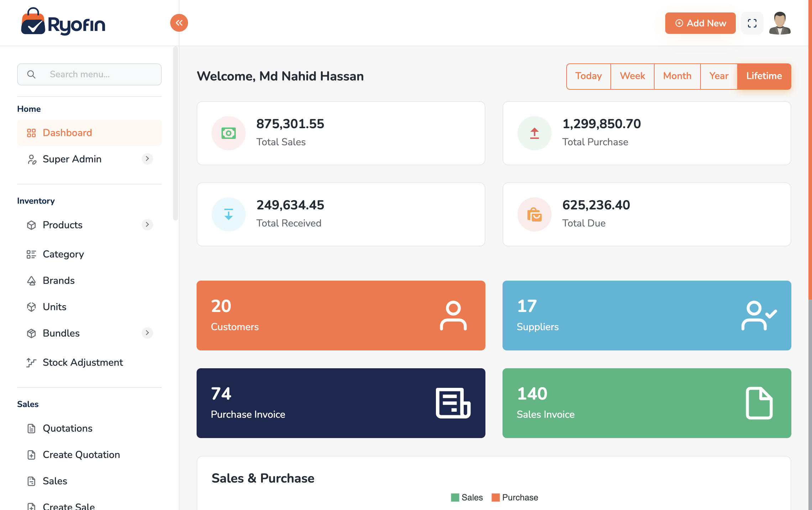Select the Year time filter

[719, 76]
